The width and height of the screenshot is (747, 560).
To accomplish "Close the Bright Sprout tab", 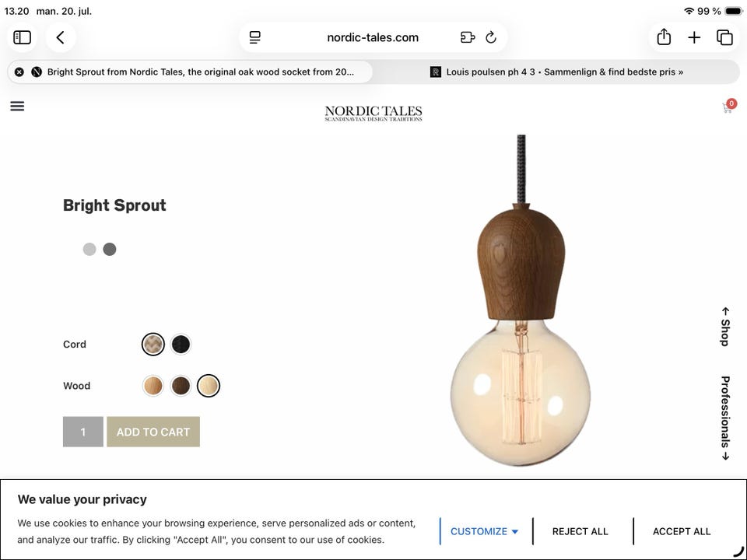I will (19, 72).
